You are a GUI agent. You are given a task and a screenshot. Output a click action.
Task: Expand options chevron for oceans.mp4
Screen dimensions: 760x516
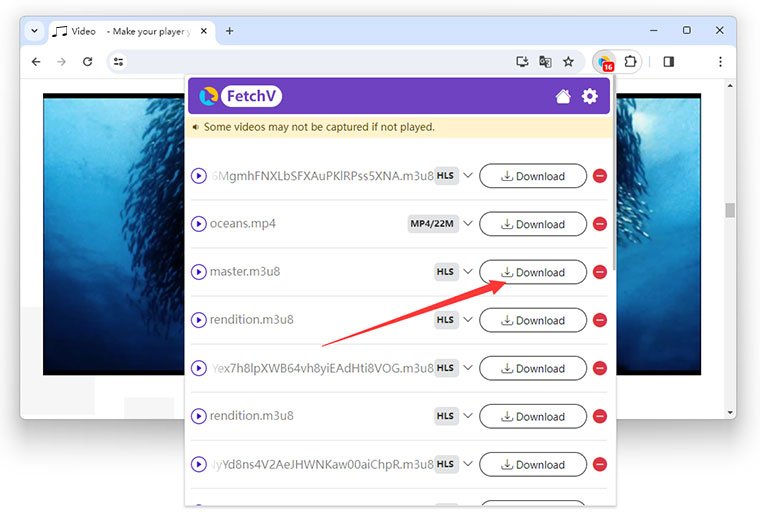point(467,223)
